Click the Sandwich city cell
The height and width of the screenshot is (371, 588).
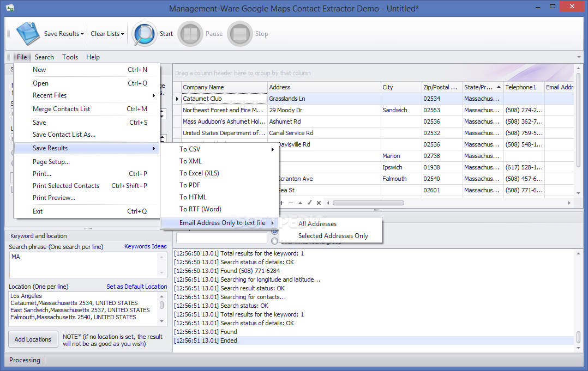coord(401,110)
